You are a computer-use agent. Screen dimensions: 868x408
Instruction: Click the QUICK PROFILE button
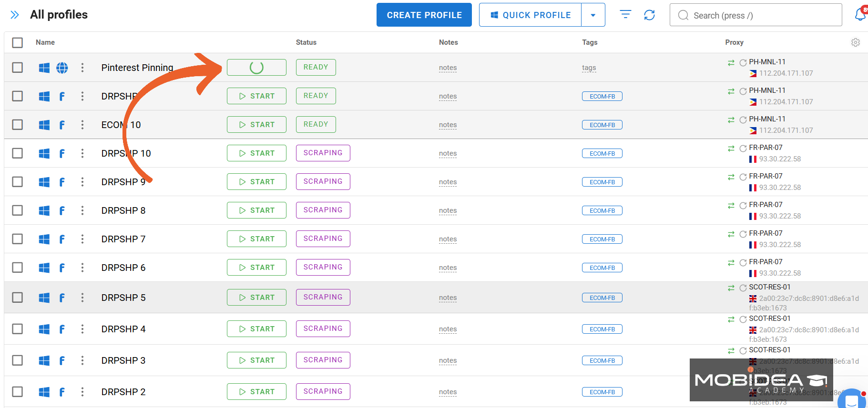pos(530,15)
